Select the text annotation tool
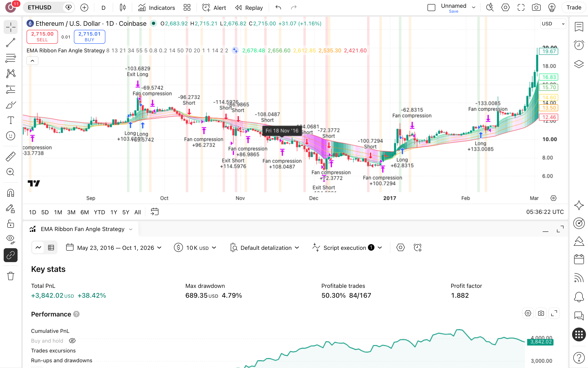Viewport: 588px width, 368px height. (x=10, y=120)
